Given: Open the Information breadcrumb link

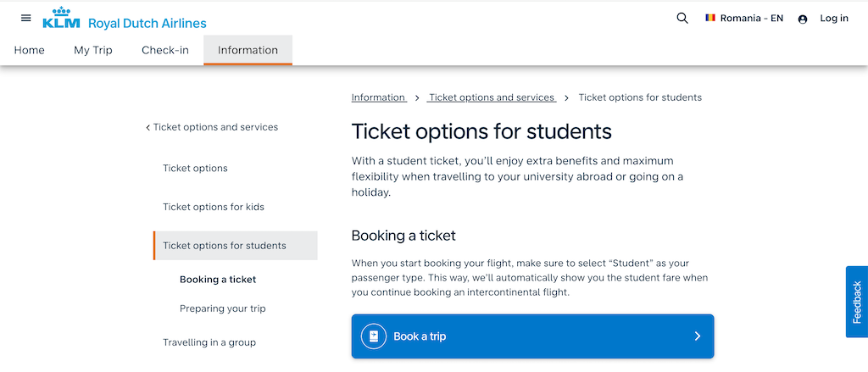Looking at the screenshot, I should click(379, 97).
